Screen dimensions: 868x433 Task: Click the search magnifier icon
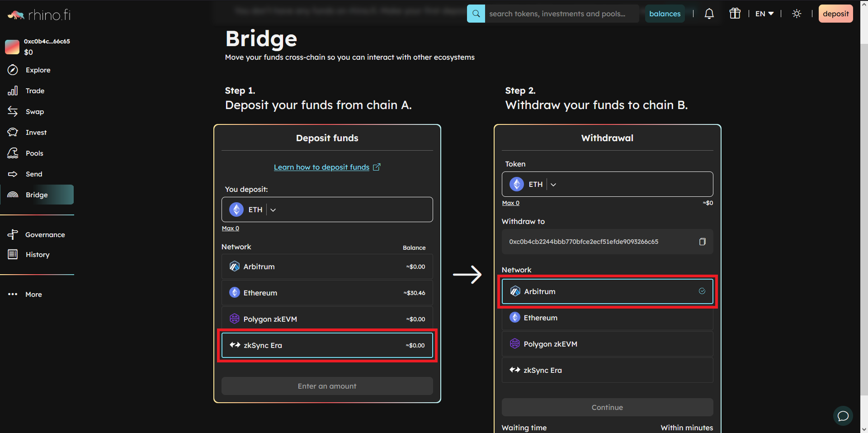coord(476,14)
